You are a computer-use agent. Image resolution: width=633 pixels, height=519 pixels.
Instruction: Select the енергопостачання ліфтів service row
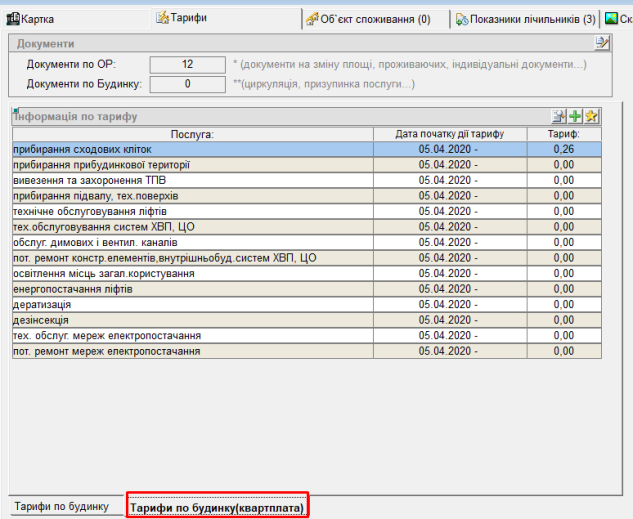[190, 289]
